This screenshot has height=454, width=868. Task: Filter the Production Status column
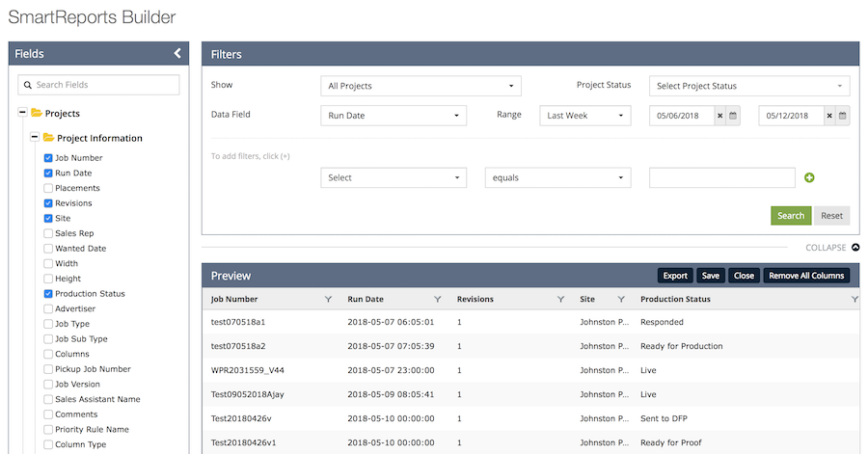[854, 299]
